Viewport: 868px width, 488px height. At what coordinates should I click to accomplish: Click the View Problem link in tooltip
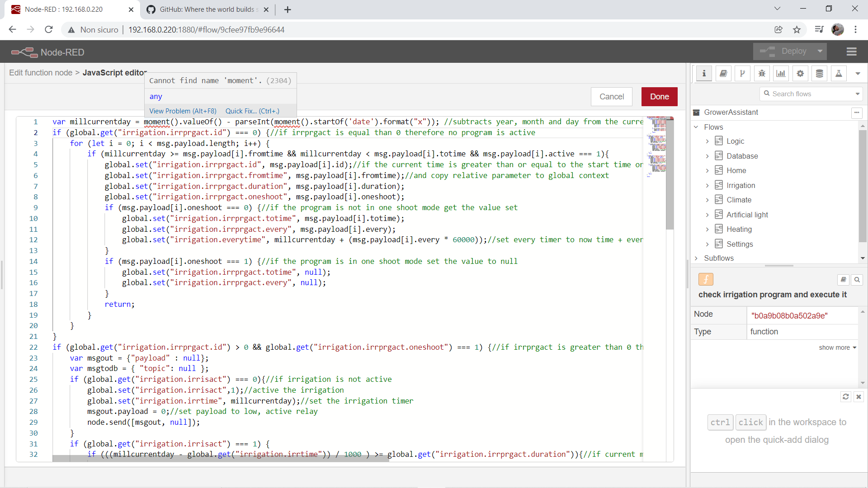click(x=183, y=111)
